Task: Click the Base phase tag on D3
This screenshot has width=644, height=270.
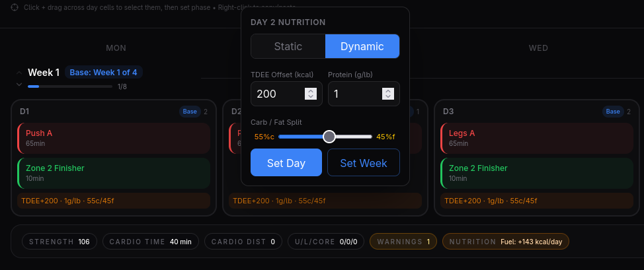Action: (x=613, y=112)
